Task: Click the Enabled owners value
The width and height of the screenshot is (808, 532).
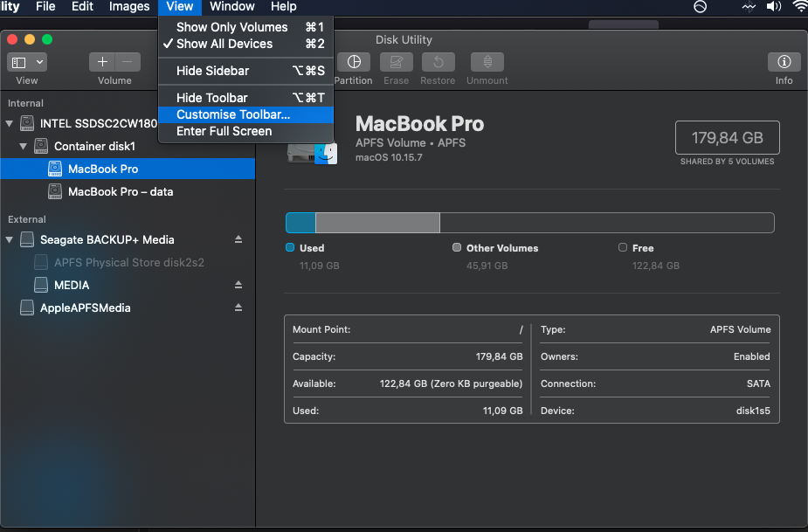Action: tap(751, 356)
